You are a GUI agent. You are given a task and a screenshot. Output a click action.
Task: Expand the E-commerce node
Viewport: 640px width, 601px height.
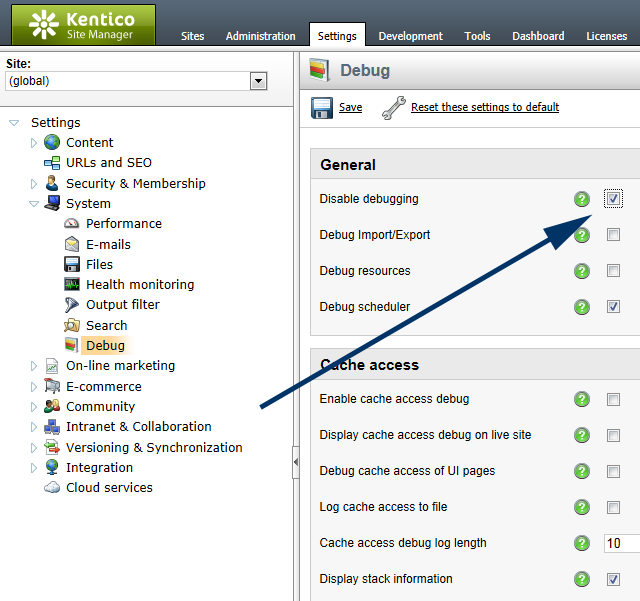[x=34, y=386]
